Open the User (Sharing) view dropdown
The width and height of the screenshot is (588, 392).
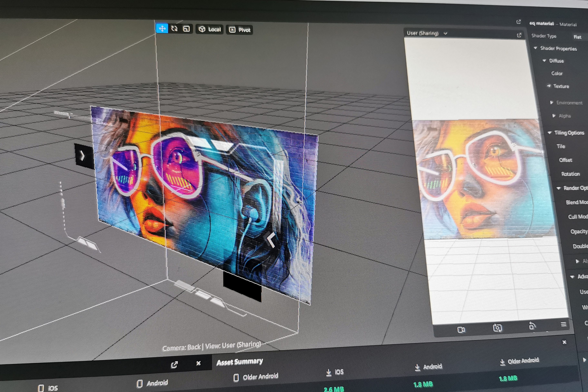[445, 33]
